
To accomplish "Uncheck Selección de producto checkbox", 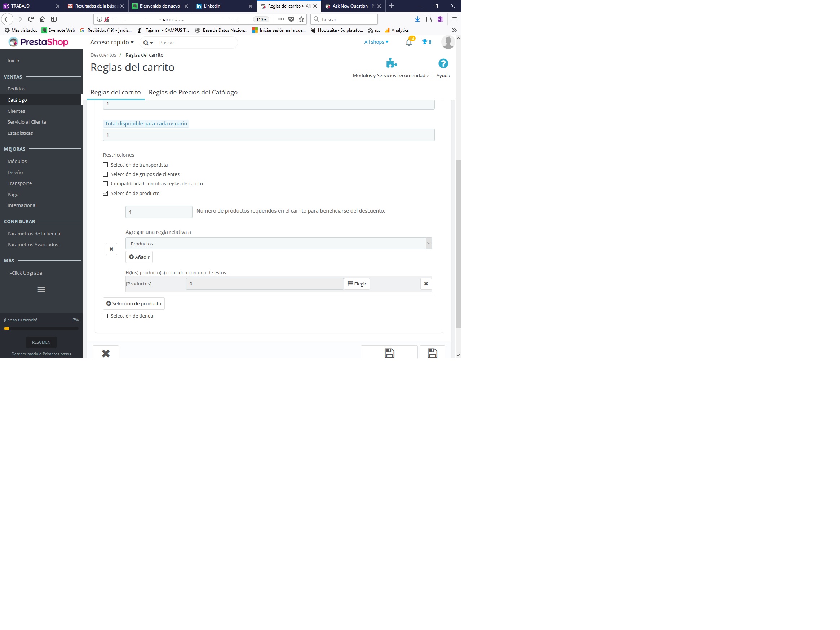I will (106, 193).
